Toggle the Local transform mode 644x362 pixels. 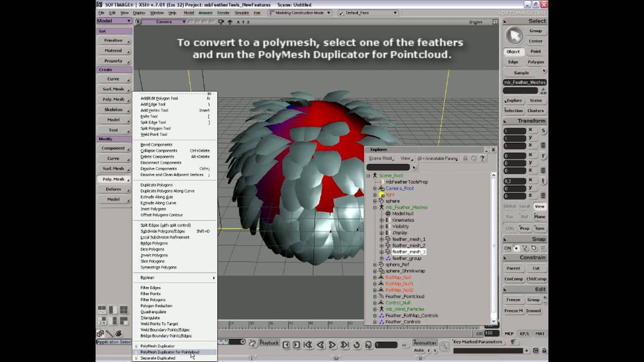point(524,206)
